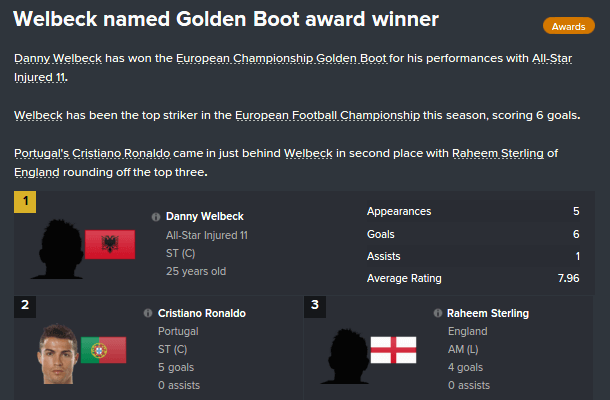Click info icon beside Cristiano Ronaldo name
The image size is (610, 400).
[148, 313]
